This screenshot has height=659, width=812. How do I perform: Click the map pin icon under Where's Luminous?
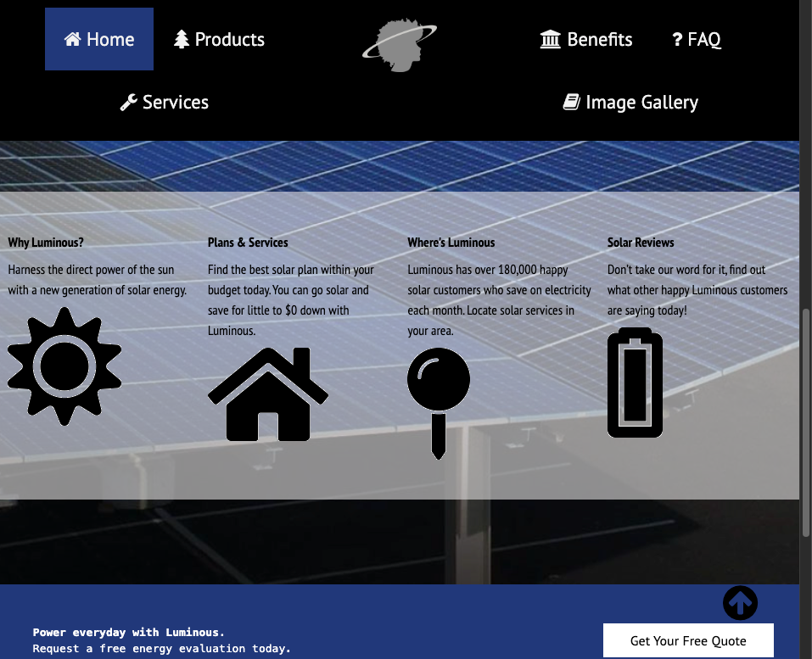click(x=439, y=403)
